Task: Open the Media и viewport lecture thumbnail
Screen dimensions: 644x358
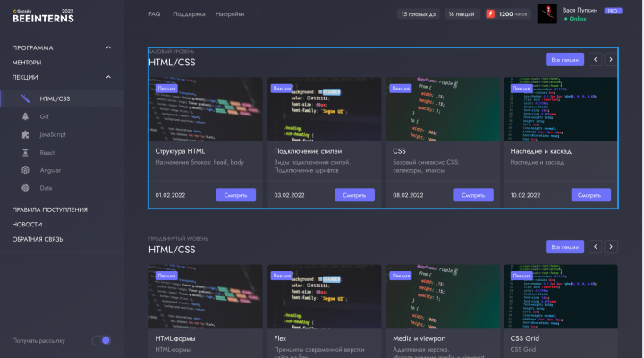Action: [443, 296]
